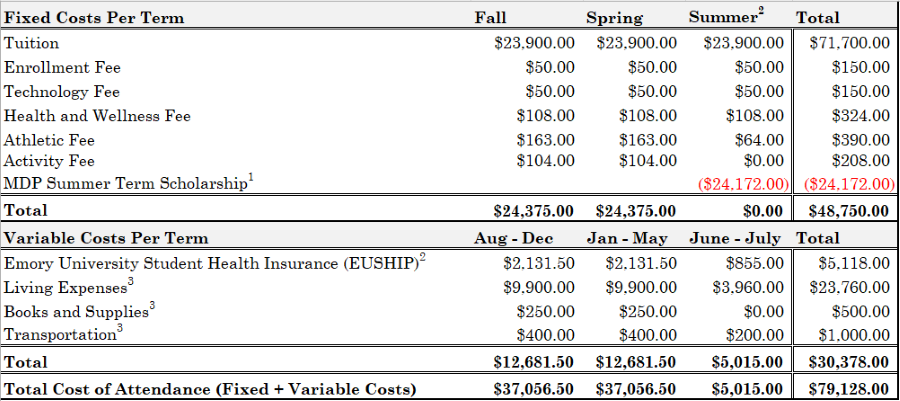
Task: Select the 'Enrollment Fee' row label
Action: pos(62,68)
